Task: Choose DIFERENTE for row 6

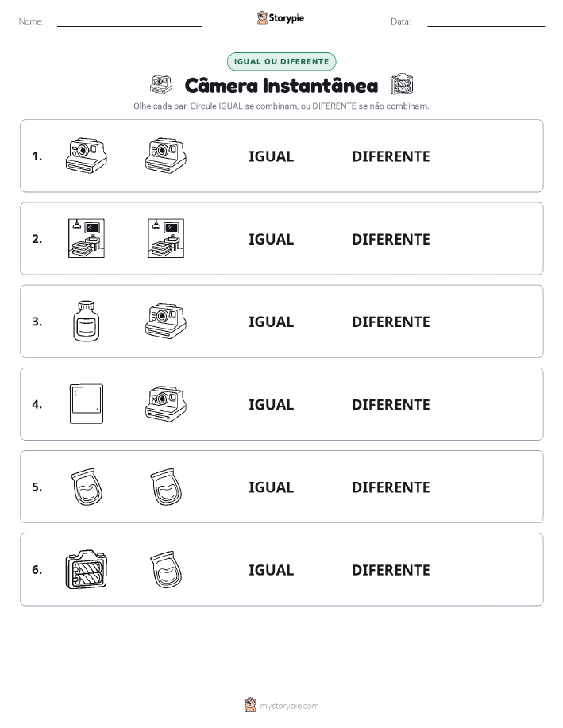Action: tap(391, 570)
